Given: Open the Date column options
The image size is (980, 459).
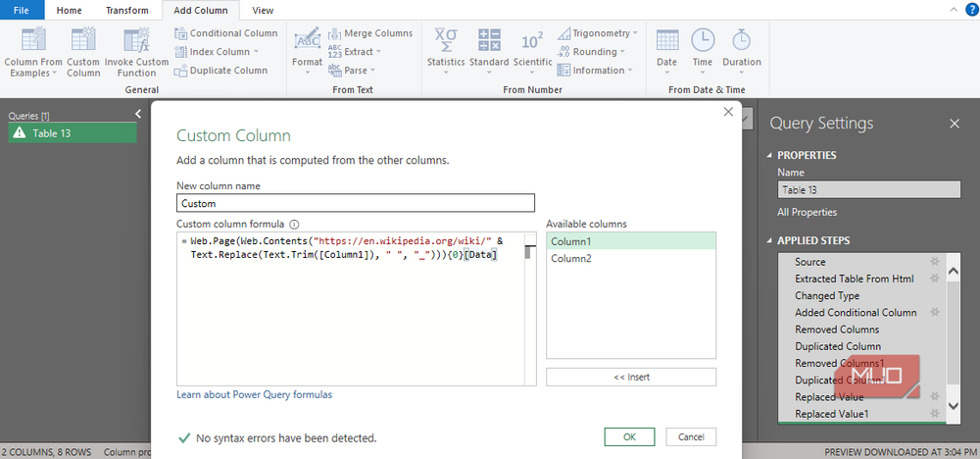Looking at the screenshot, I should click(x=666, y=52).
